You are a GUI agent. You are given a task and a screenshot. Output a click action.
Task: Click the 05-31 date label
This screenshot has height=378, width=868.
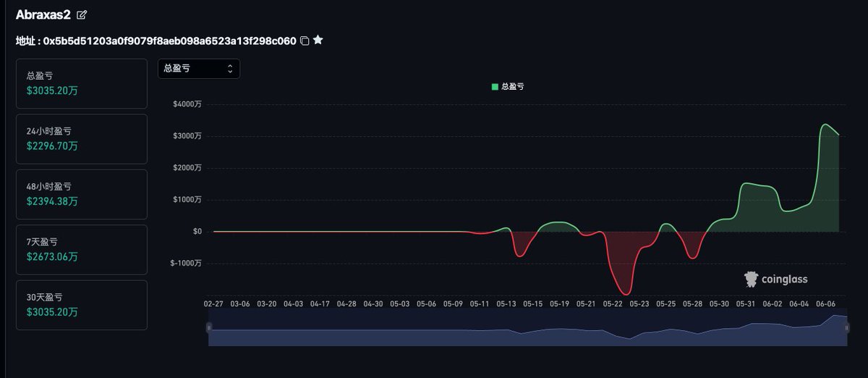[x=746, y=304]
